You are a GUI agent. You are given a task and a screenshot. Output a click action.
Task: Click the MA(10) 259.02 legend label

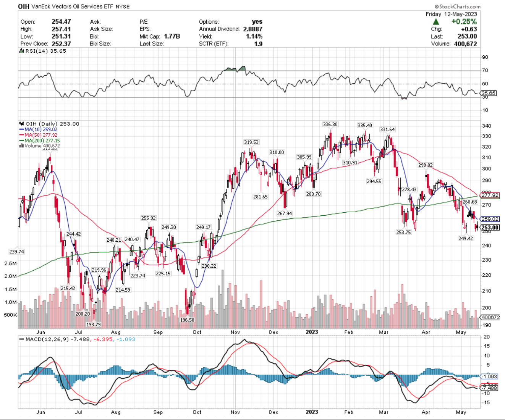click(x=41, y=129)
